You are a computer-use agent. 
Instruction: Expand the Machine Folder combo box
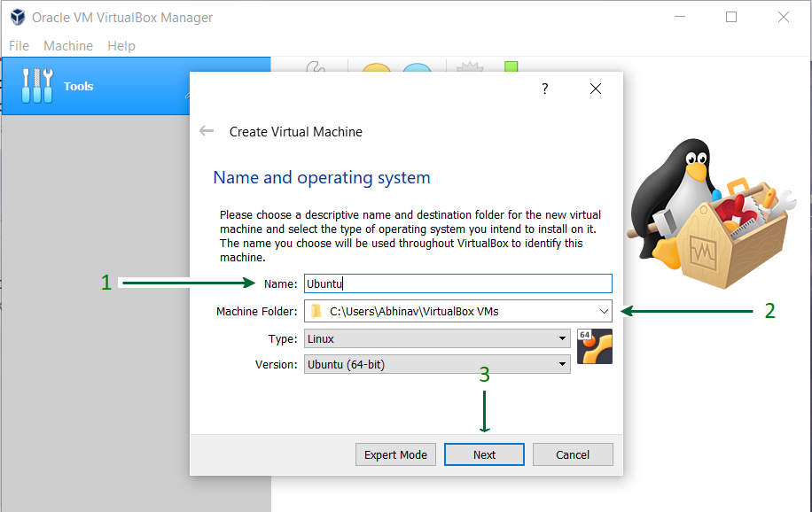click(604, 311)
